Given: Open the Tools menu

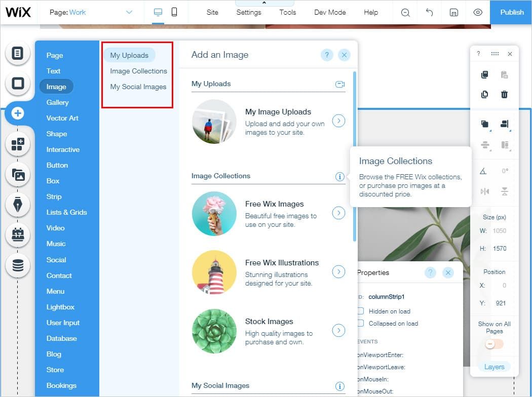Looking at the screenshot, I should [288, 13].
